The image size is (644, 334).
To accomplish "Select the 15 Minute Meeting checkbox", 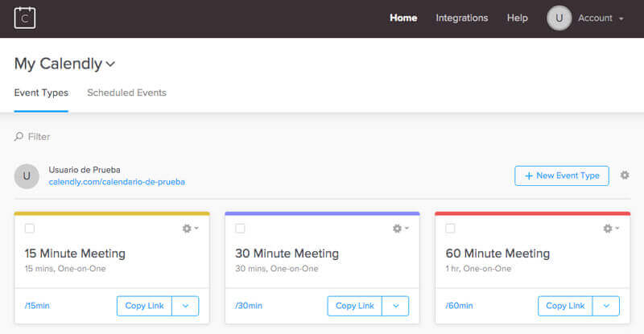I will [x=30, y=229].
